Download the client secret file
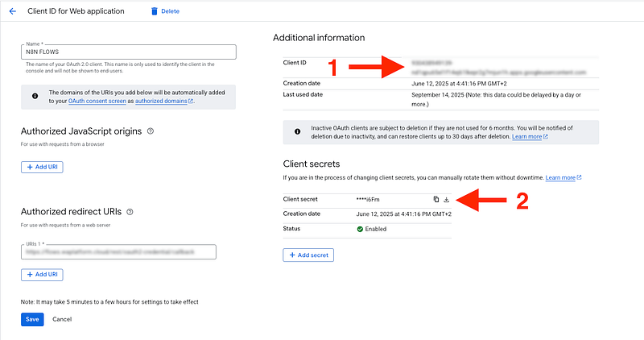 (447, 199)
